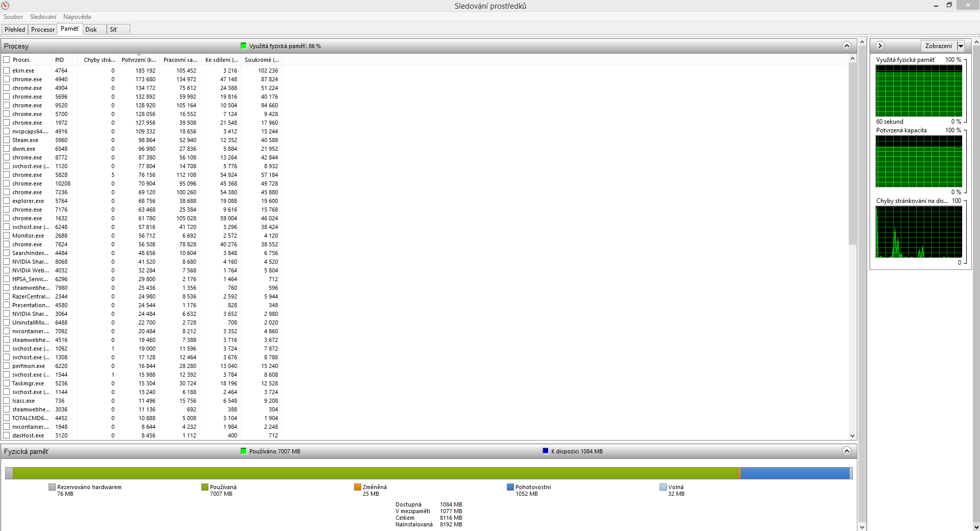Viewport: 980px width, 531px height.
Task: Click the Využitá fyzická paměť graph
Action: point(919,91)
